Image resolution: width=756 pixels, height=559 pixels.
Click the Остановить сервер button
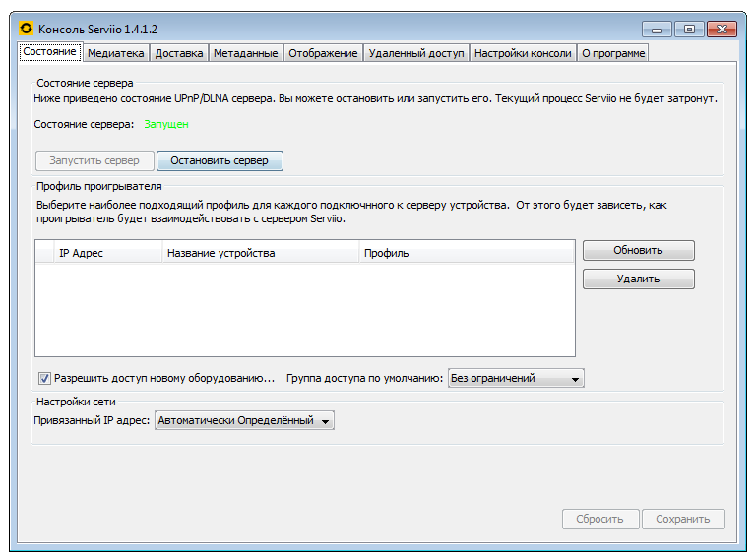pyautogui.click(x=220, y=161)
